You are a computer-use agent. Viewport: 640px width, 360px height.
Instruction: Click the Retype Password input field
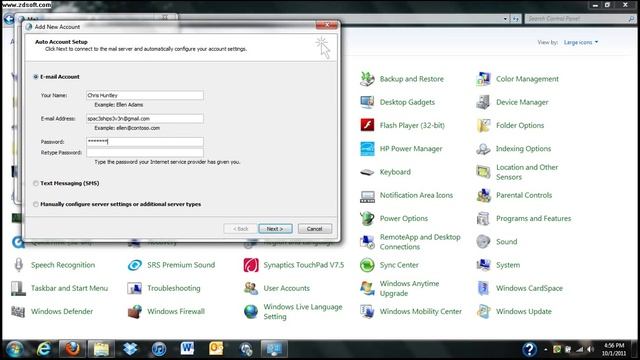click(x=145, y=152)
